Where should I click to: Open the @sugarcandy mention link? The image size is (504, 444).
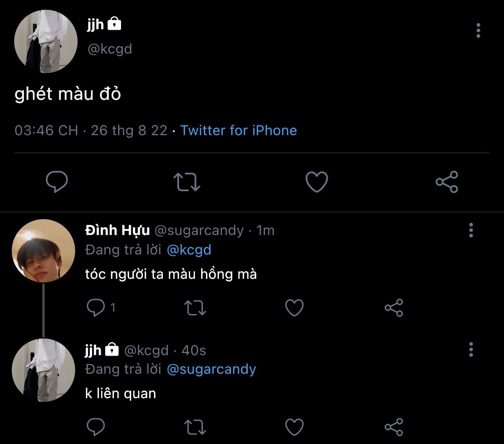tap(211, 369)
